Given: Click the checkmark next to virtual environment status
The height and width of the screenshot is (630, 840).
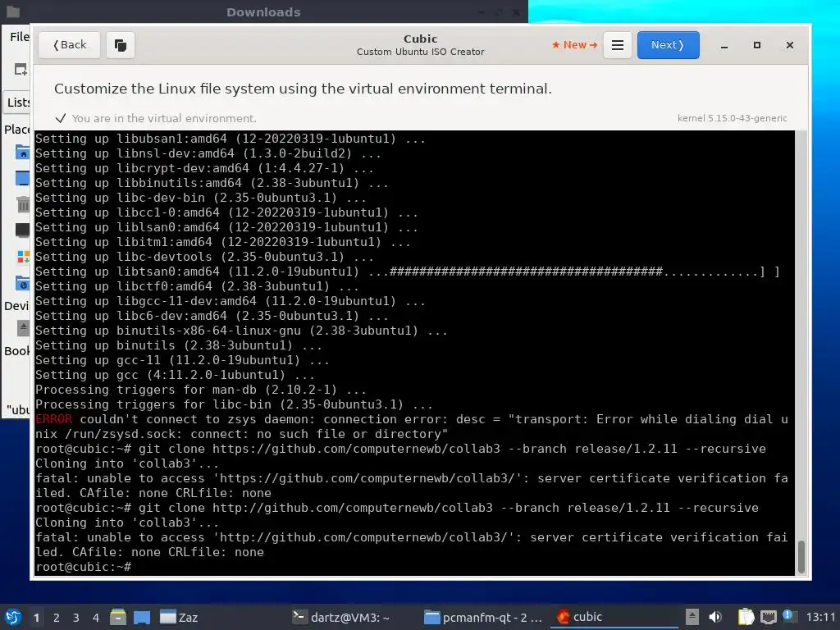Looking at the screenshot, I should 61,118.
